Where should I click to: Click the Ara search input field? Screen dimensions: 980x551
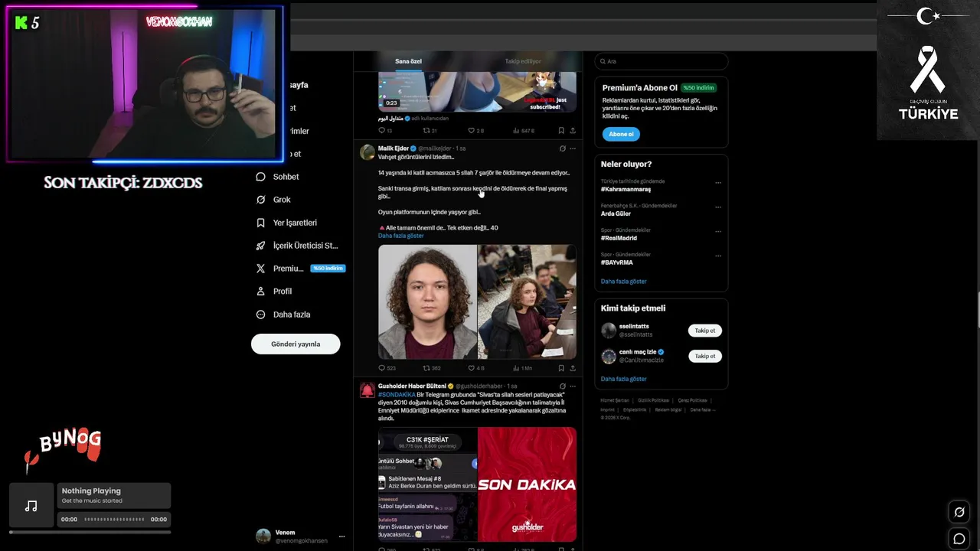[x=661, y=61]
